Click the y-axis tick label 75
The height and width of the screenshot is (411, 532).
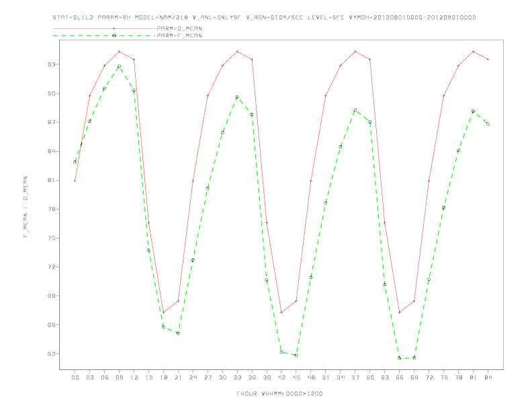click(x=52, y=238)
